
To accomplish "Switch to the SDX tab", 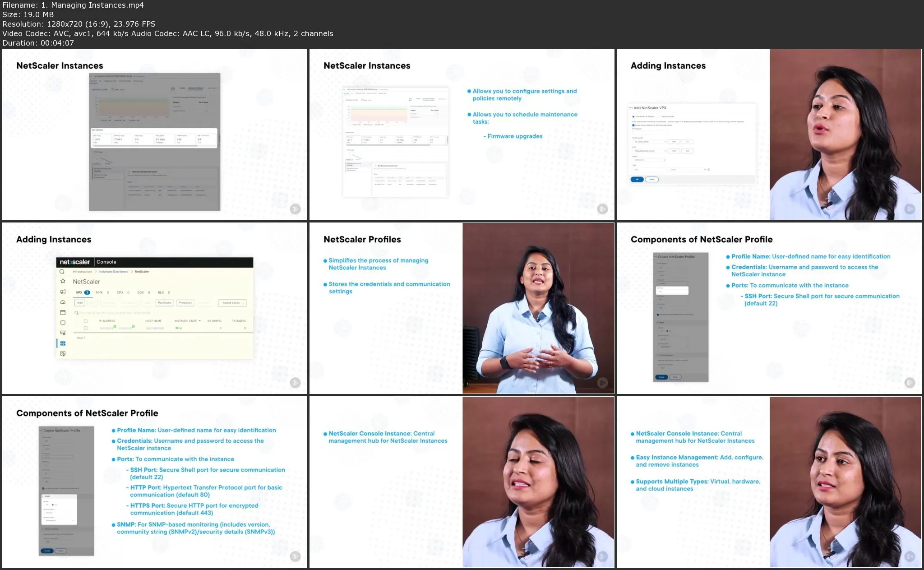I will [140, 292].
